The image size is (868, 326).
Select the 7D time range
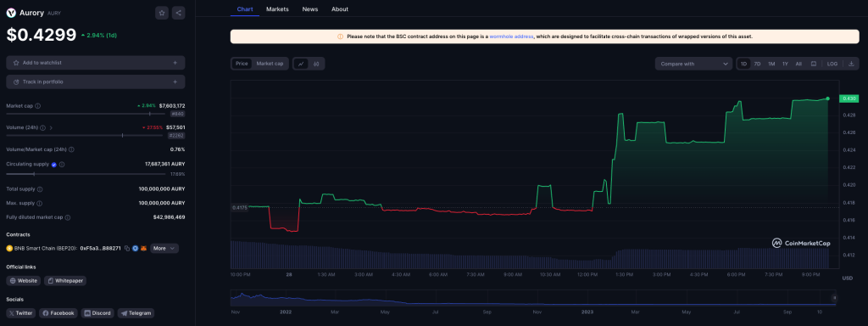pyautogui.click(x=757, y=64)
